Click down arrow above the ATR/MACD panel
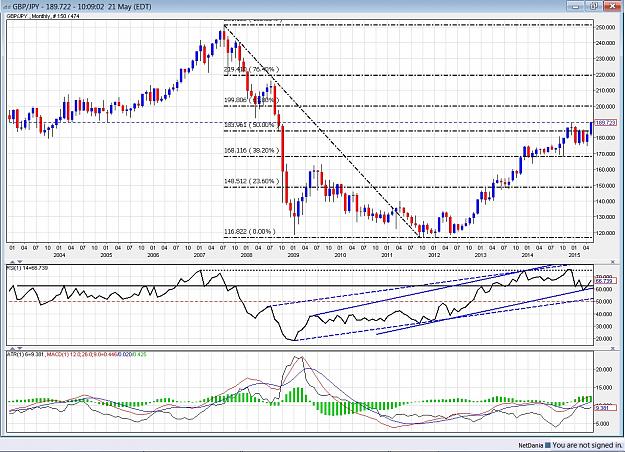Viewport: 625px width, 452px height. (x=20, y=348)
